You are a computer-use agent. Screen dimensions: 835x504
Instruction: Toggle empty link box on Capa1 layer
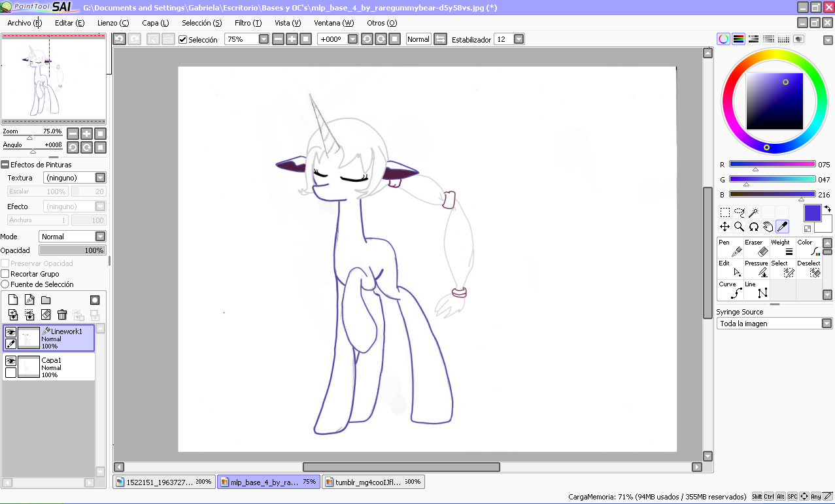tap(11, 373)
